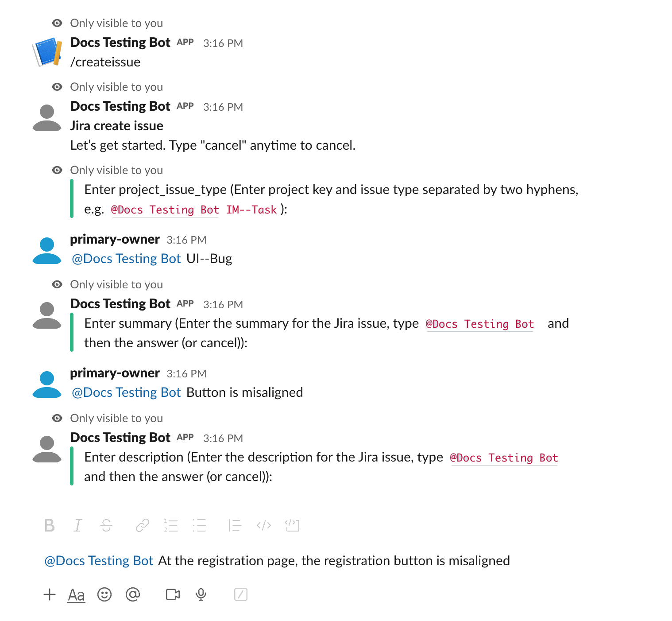Start an ordered numbered list
Screen dimensions: 672x621
[171, 525]
